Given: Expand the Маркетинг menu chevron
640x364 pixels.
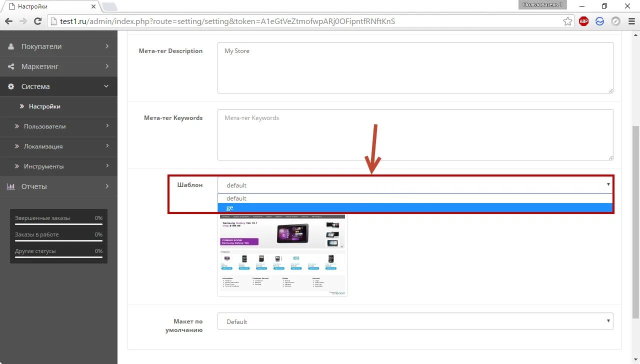Looking at the screenshot, I should point(107,66).
